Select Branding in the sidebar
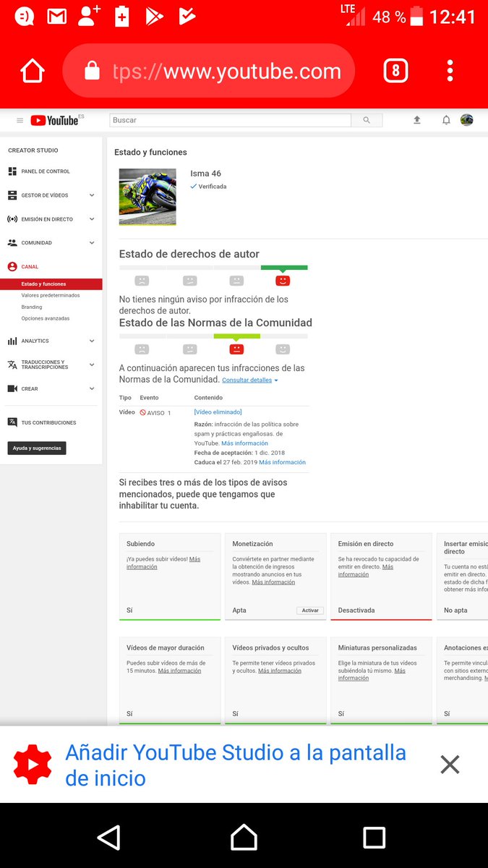 point(32,307)
